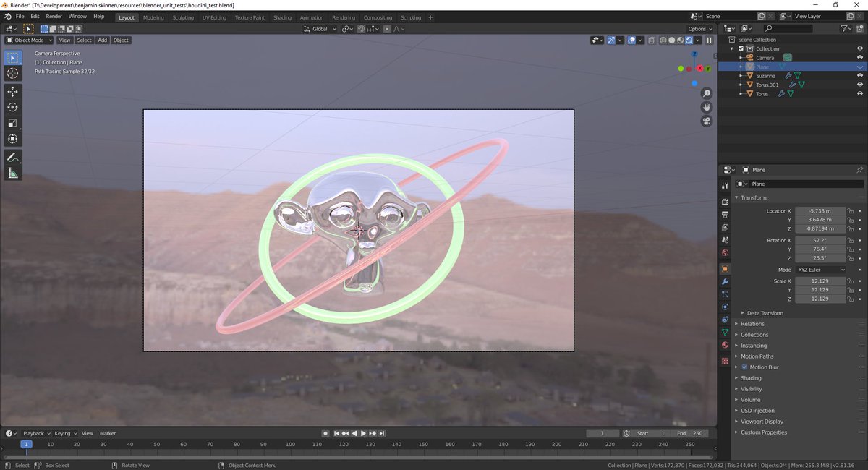Open the Render menu
Screen dimensions: 868x470
(54, 16)
